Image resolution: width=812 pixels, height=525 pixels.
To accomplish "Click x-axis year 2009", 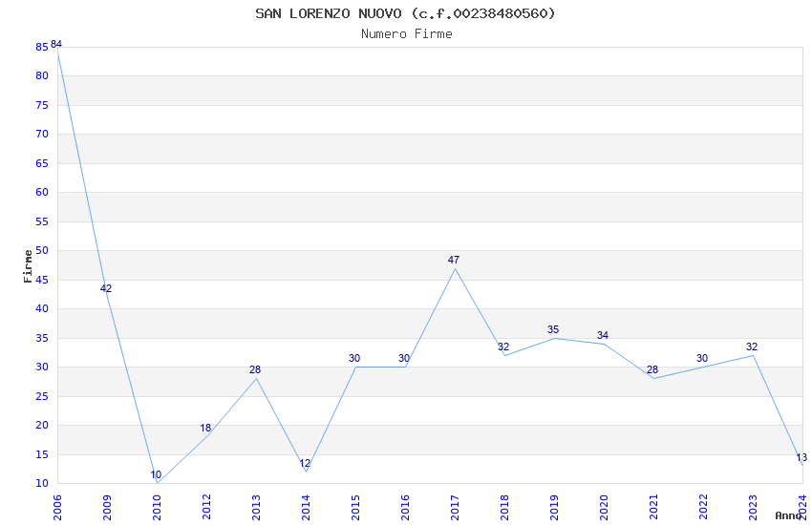I will pyautogui.click(x=107, y=507).
